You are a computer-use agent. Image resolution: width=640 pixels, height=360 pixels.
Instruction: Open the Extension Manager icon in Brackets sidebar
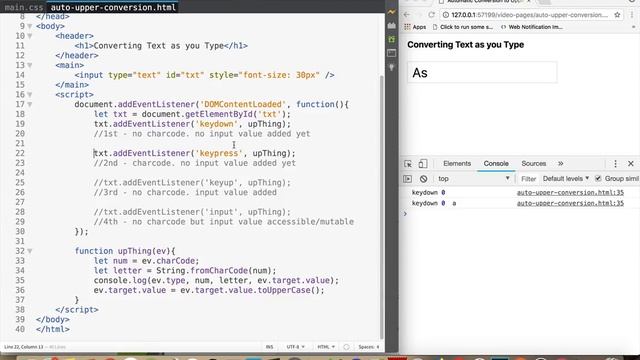click(392, 26)
